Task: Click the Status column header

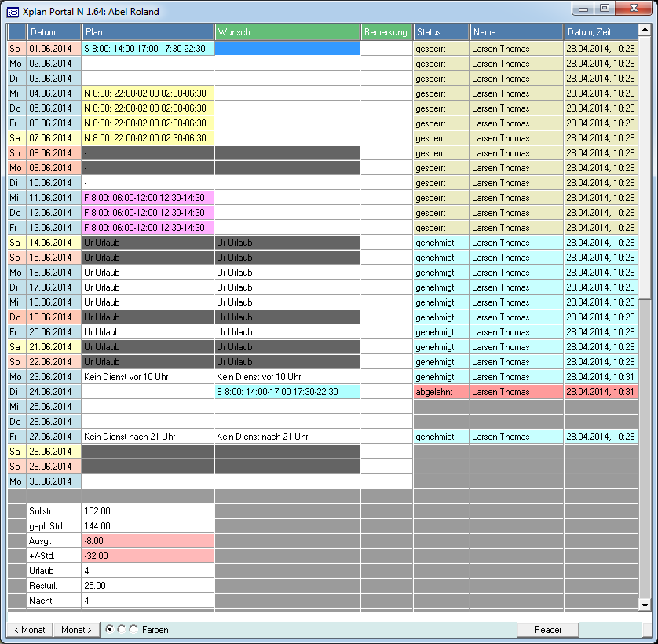Action: [x=440, y=32]
